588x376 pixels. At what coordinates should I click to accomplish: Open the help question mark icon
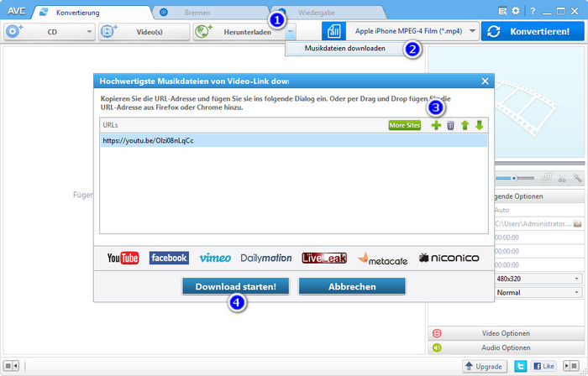coord(533,11)
